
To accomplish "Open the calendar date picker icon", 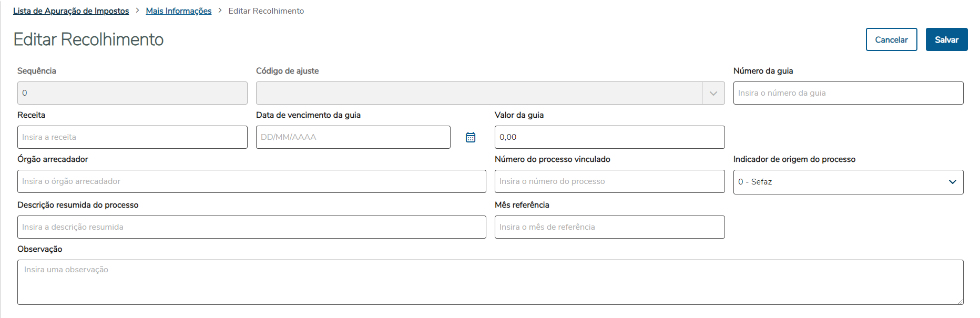I will (471, 137).
